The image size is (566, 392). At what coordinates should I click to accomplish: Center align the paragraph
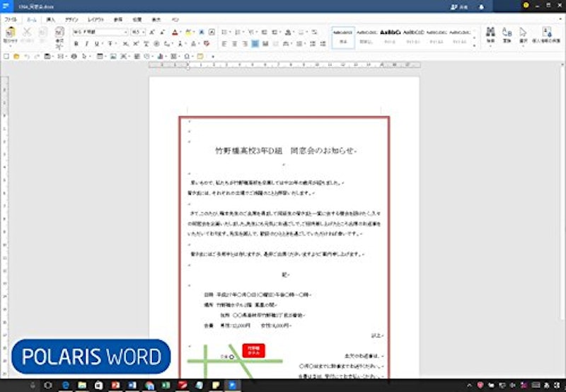(x=235, y=44)
